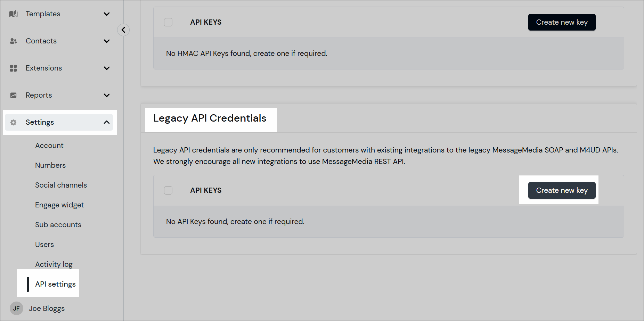Click the Legacy API Credentials heading

210,118
